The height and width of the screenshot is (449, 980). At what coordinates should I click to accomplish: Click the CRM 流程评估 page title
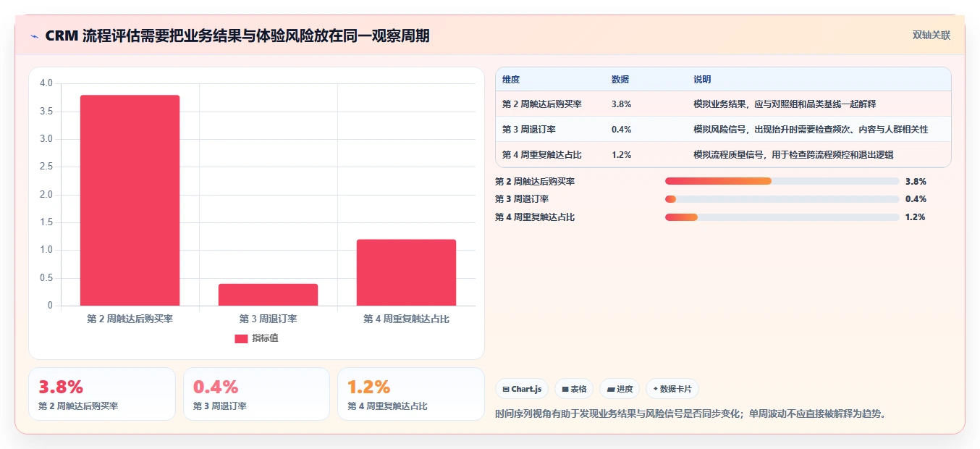tap(237, 36)
